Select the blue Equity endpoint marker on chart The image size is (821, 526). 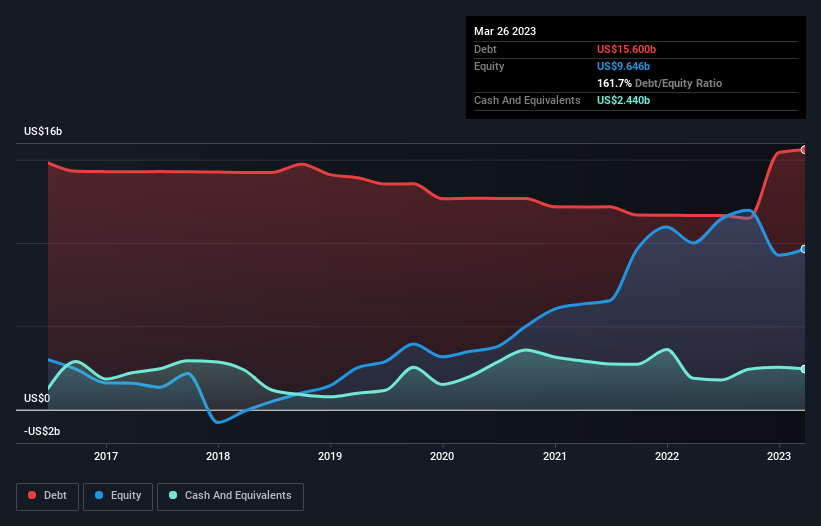[x=804, y=249]
